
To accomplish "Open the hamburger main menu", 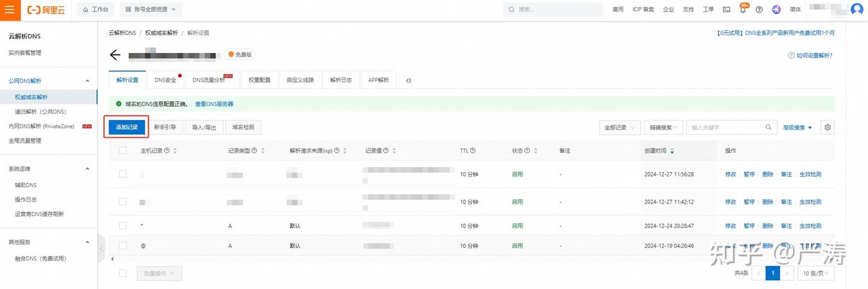I will click(10, 10).
